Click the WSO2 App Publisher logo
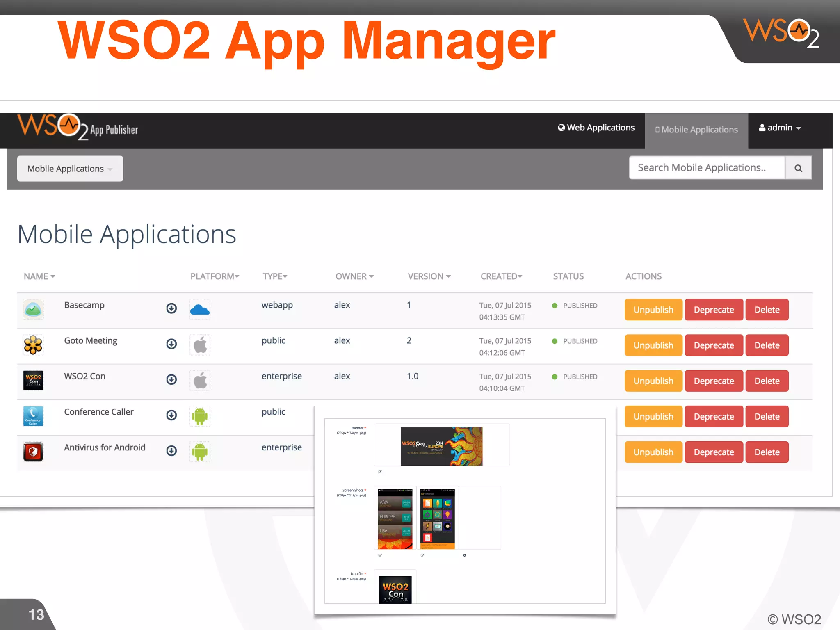This screenshot has height=630, width=840. pyautogui.click(x=78, y=128)
